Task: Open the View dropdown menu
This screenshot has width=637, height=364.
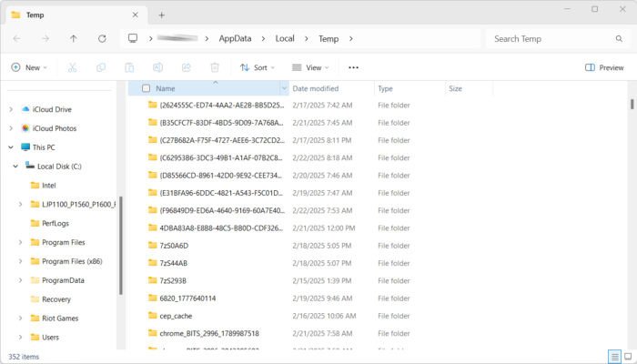Action: pyautogui.click(x=310, y=67)
